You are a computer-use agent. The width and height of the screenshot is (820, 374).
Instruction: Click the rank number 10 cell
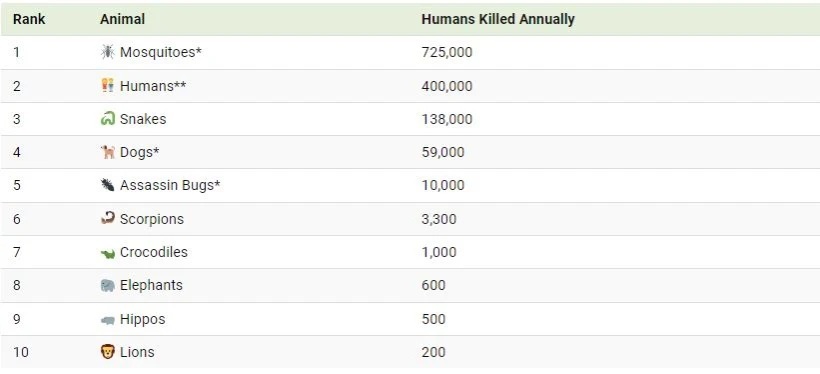click(x=21, y=352)
